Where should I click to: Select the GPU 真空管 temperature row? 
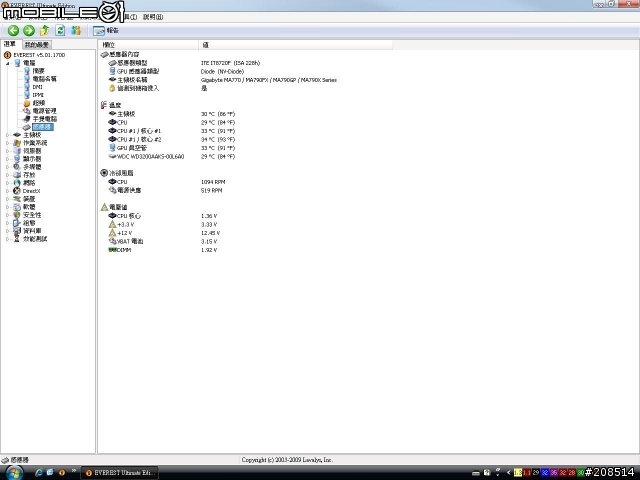[171, 148]
